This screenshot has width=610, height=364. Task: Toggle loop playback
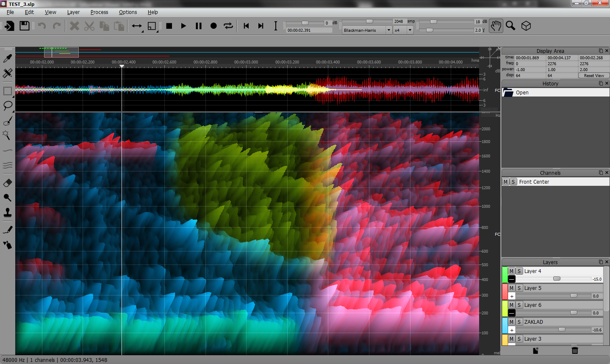pyautogui.click(x=228, y=26)
